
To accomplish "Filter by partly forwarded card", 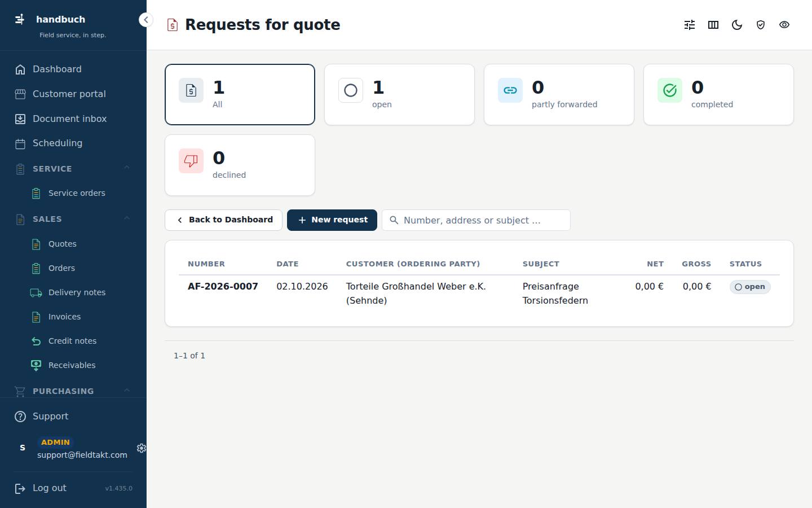I will point(559,94).
